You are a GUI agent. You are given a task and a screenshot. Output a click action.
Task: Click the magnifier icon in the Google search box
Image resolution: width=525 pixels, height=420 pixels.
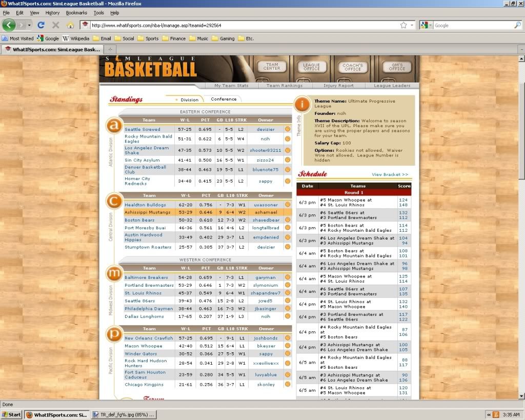517,25
